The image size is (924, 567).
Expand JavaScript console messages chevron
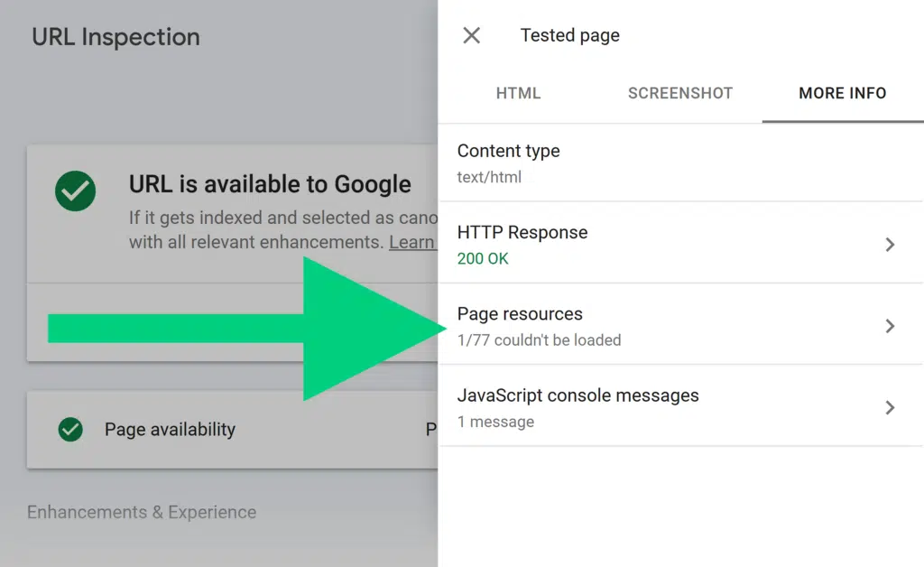point(890,407)
